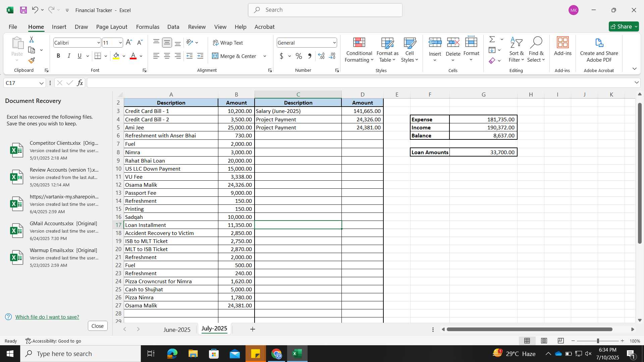The image size is (644, 362).
Task: Expand Find & Select menu
Action: (536, 50)
